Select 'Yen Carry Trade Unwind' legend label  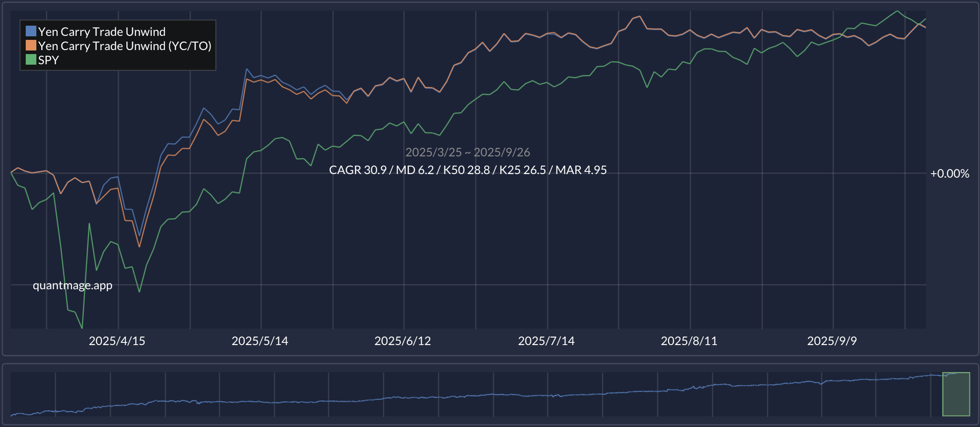click(102, 31)
